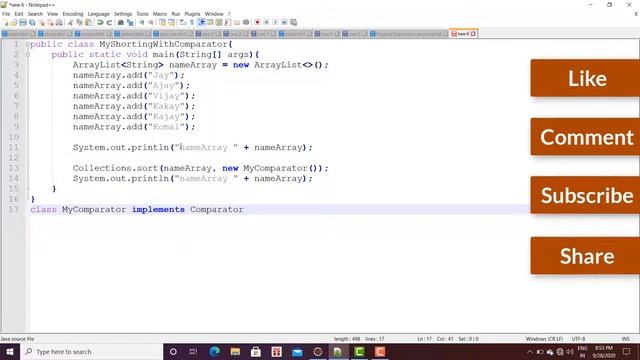This screenshot has height=360, width=640.
Task: Zoom in using the toolbar icon
Action: tap(142, 22)
